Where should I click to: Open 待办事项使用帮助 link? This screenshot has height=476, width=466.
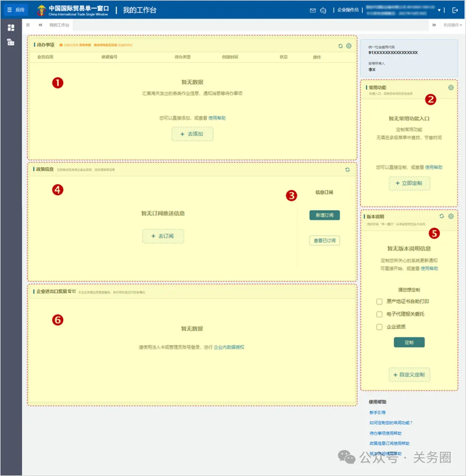click(x=385, y=433)
